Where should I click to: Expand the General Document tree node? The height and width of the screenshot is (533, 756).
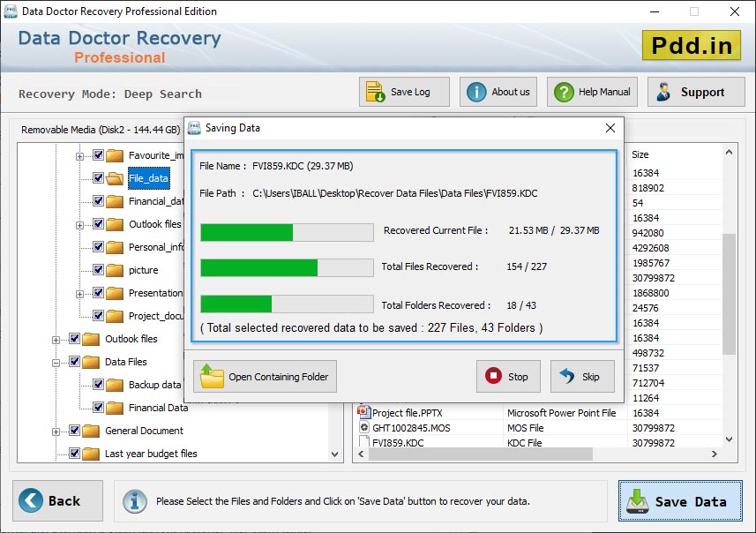(56, 432)
